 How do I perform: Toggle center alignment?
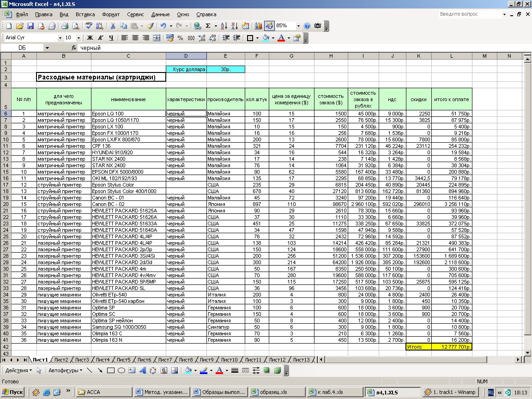coord(135,38)
